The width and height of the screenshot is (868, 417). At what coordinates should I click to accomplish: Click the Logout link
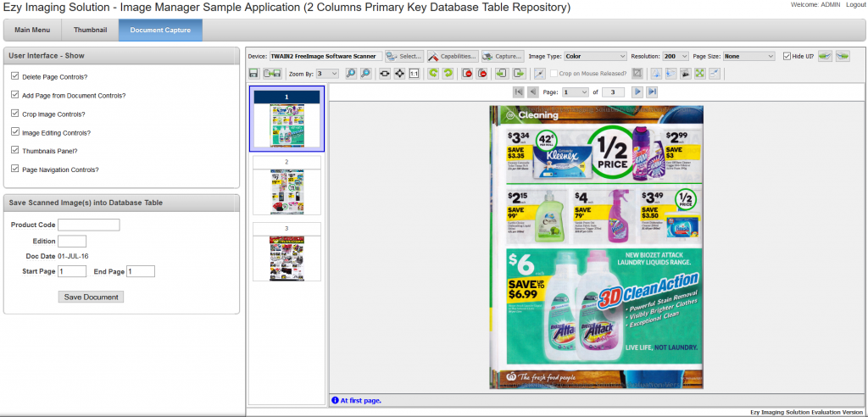(855, 4)
